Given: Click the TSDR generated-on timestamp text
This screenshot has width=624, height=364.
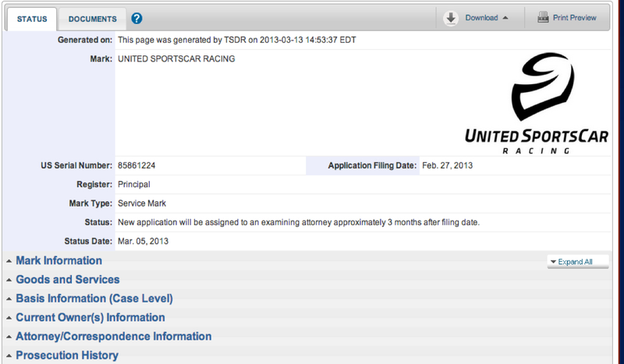Looking at the screenshot, I should tap(237, 41).
